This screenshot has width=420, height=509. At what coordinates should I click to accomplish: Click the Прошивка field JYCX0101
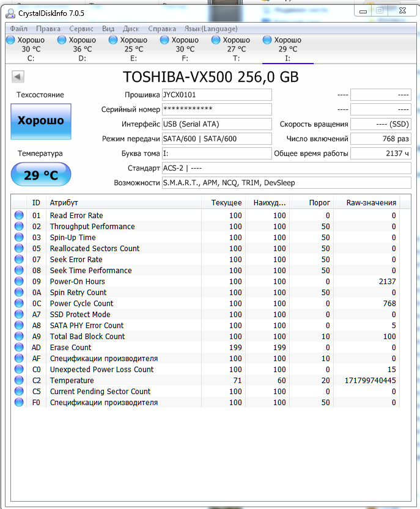point(216,95)
